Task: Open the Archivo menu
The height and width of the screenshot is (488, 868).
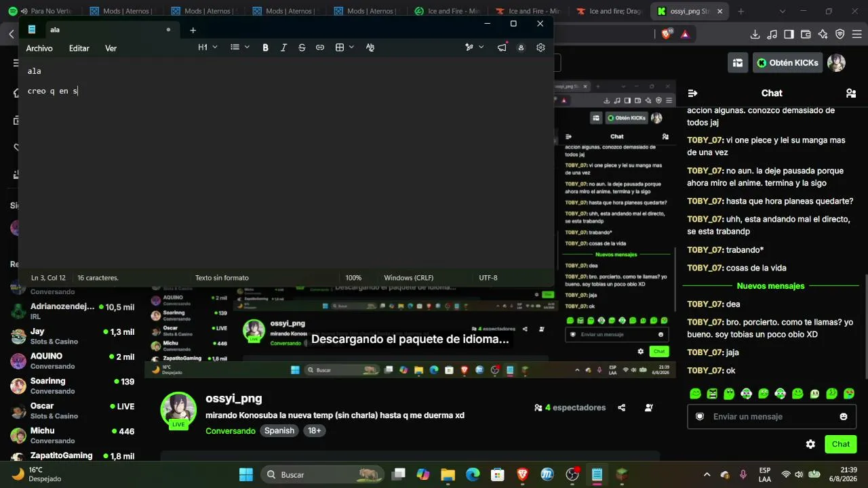Action: click(39, 48)
